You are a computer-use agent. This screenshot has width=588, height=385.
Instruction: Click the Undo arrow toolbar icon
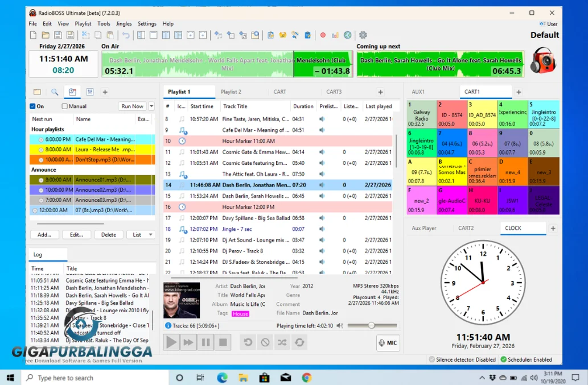click(x=126, y=35)
